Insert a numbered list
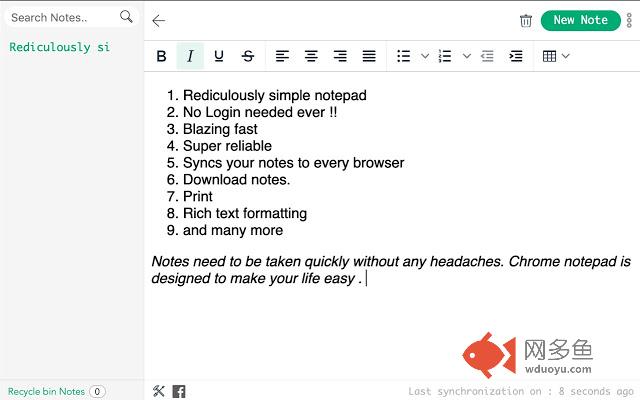This screenshot has width=640, height=400. pyautogui.click(x=445, y=56)
